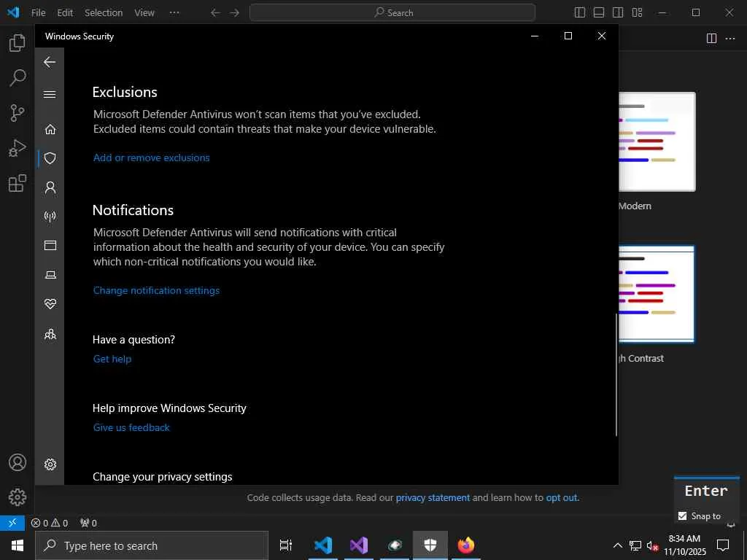This screenshot has height=560, width=747.
Task: Open editor More Actions ellipsis
Action: click(x=730, y=38)
